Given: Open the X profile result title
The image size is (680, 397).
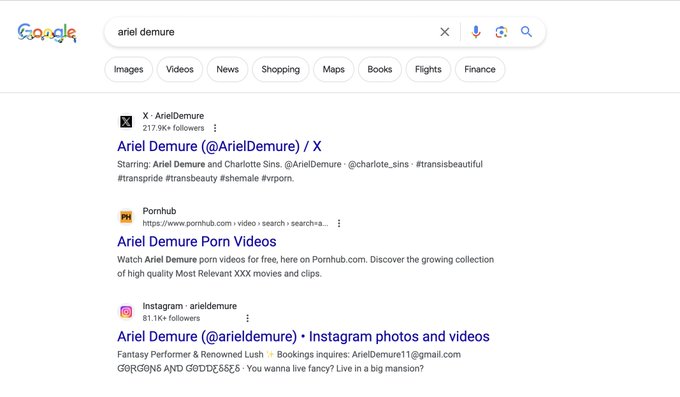Looking at the screenshot, I should click(219, 146).
